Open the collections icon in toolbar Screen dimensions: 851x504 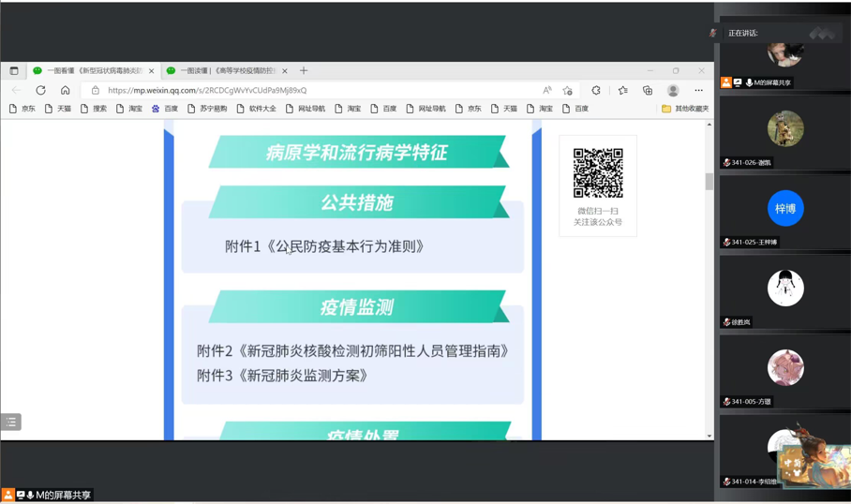click(648, 91)
